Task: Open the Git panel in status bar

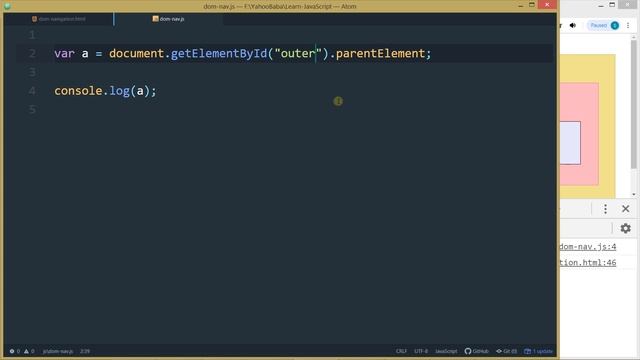Action: pos(507,351)
